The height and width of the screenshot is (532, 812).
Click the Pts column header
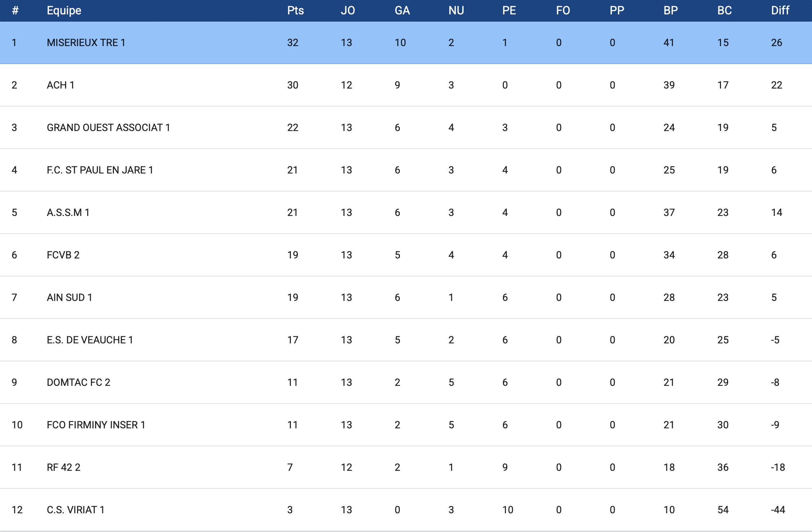pyautogui.click(x=295, y=10)
